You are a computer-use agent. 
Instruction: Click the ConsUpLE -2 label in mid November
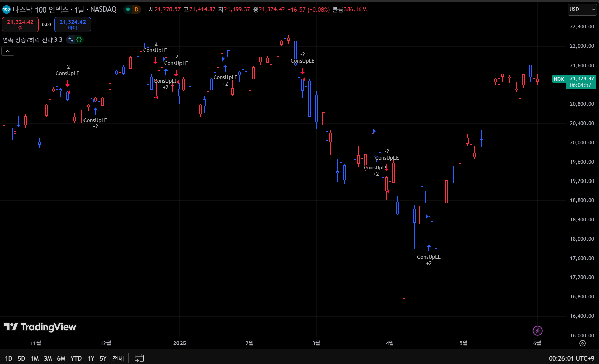tap(67, 70)
